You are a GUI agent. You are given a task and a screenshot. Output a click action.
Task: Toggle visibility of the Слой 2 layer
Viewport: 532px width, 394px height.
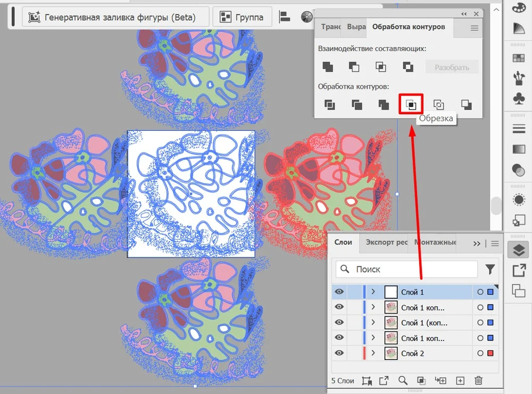pos(339,353)
